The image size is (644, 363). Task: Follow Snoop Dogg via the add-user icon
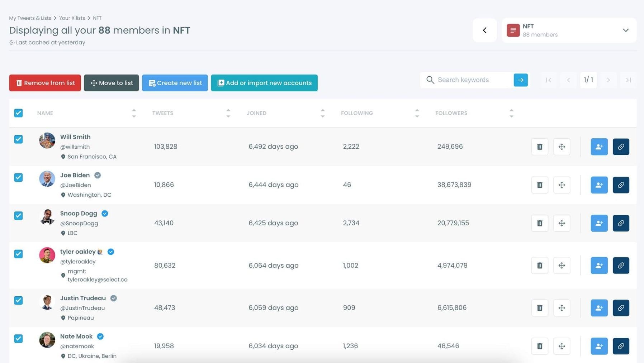tap(599, 223)
